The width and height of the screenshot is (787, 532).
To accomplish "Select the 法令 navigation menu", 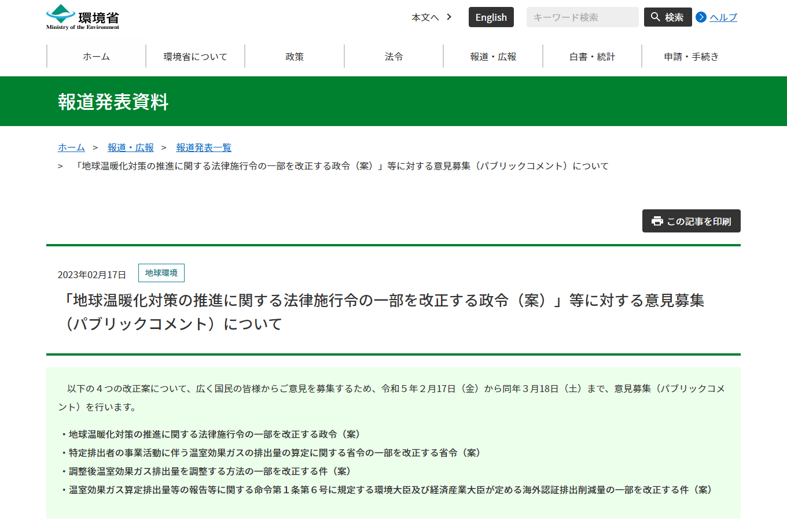I will point(394,57).
